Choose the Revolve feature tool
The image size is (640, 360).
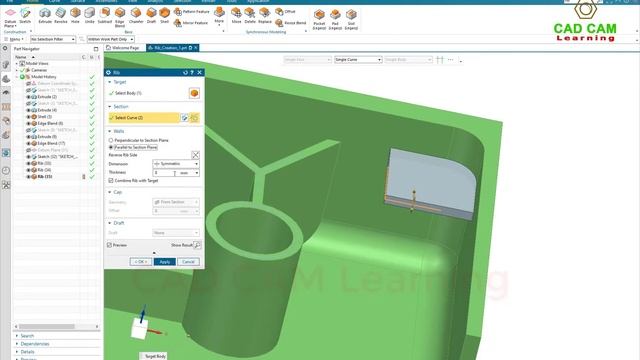[x=61, y=16]
